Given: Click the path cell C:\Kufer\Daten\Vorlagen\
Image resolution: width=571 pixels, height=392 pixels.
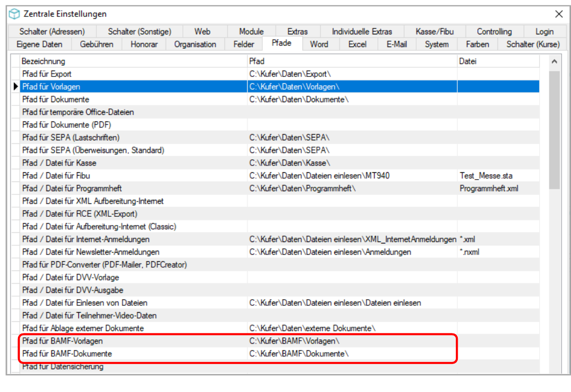Looking at the screenshot, I should 352,87.
